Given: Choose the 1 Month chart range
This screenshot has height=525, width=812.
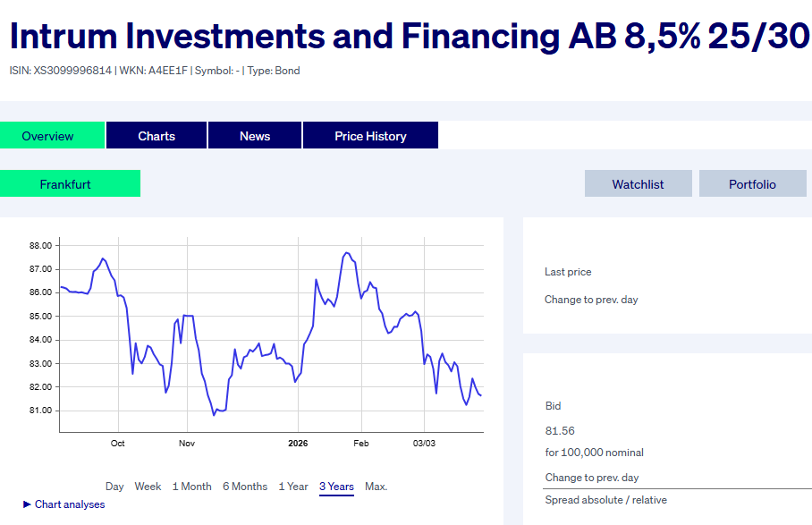Looking at the screenshot, I should [x=191, y=487].
